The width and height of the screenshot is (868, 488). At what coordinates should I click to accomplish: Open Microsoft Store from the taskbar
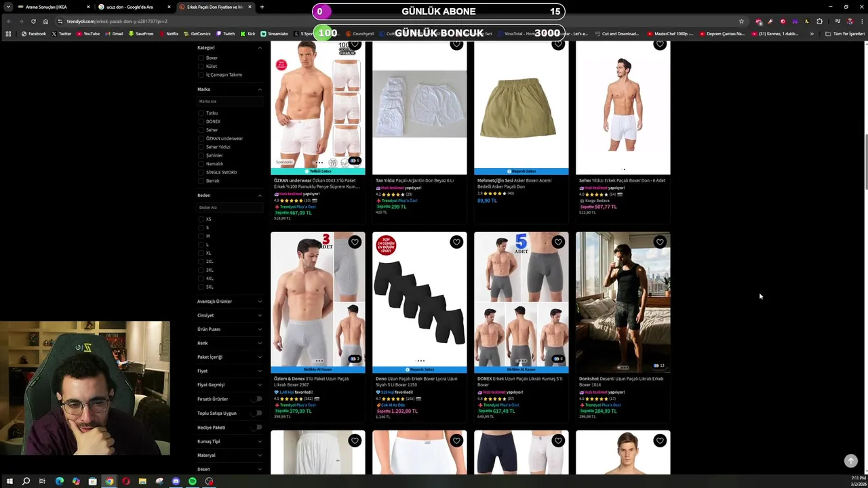point(92,481)
